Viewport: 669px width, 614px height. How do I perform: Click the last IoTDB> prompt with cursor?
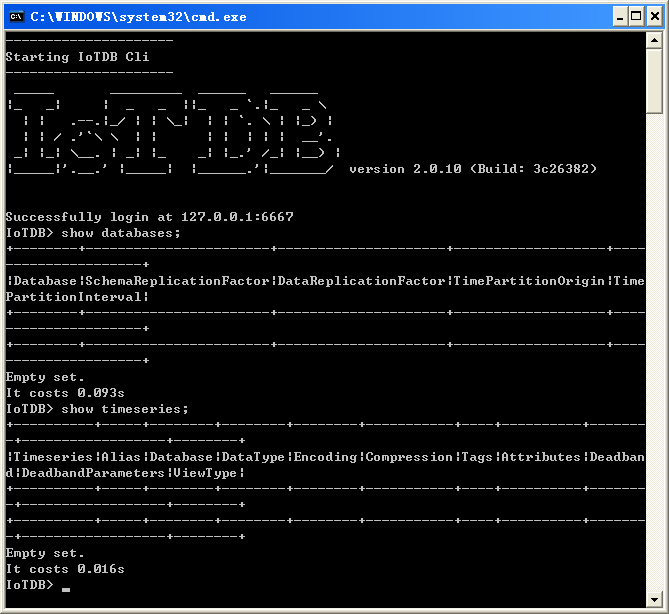[x=38, y=585]
